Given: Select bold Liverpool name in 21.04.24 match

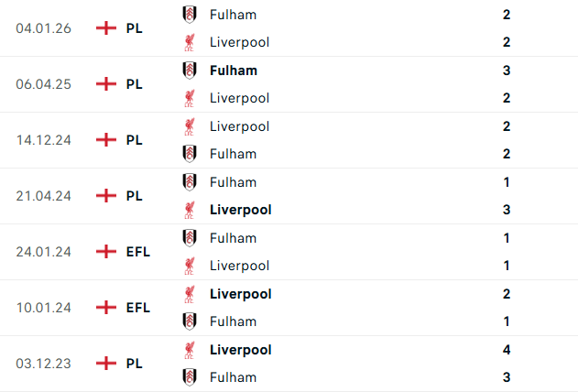Looking at the screenshot, I should pyautogui.click(x=240, y=210).
